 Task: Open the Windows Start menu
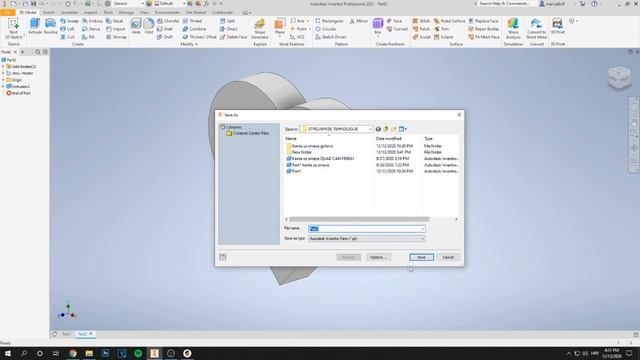tap(8, 353)
